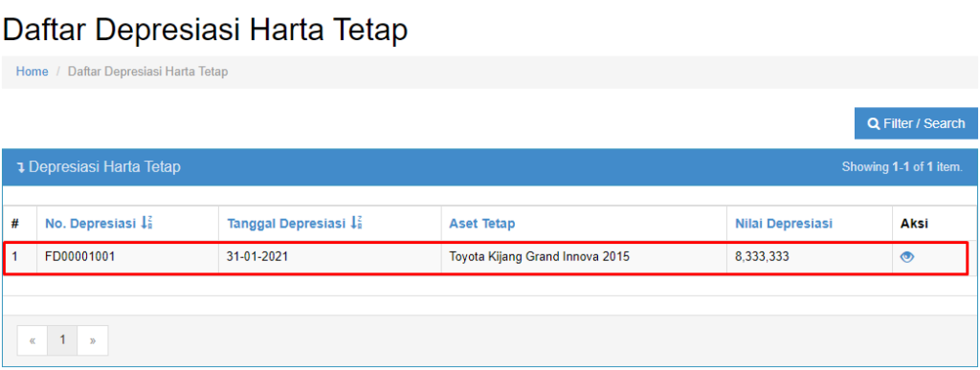This screenshot has width=980, height=370.
Task: Click the 31-01-2021 date cell
Action: click(x=330, y=256)
